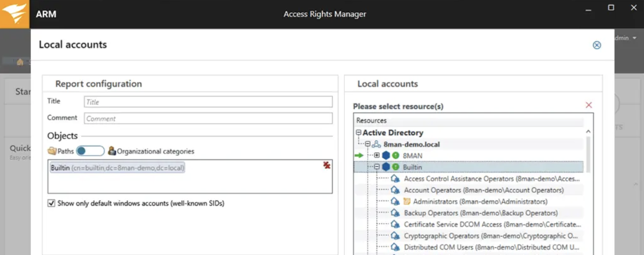Click the group icon for Access Control Assistance Operators
The image size is (644, 255).
point(395,179)
